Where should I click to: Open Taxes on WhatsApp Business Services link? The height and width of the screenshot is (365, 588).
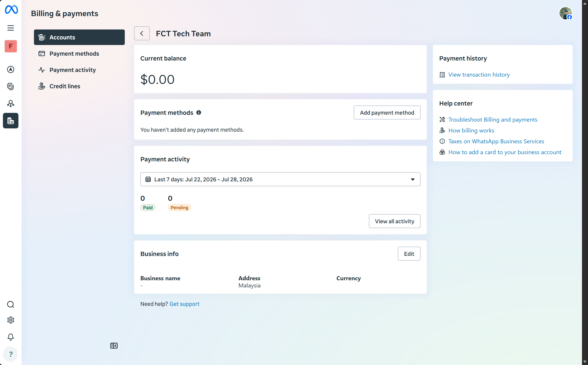(x=496, y=141)
